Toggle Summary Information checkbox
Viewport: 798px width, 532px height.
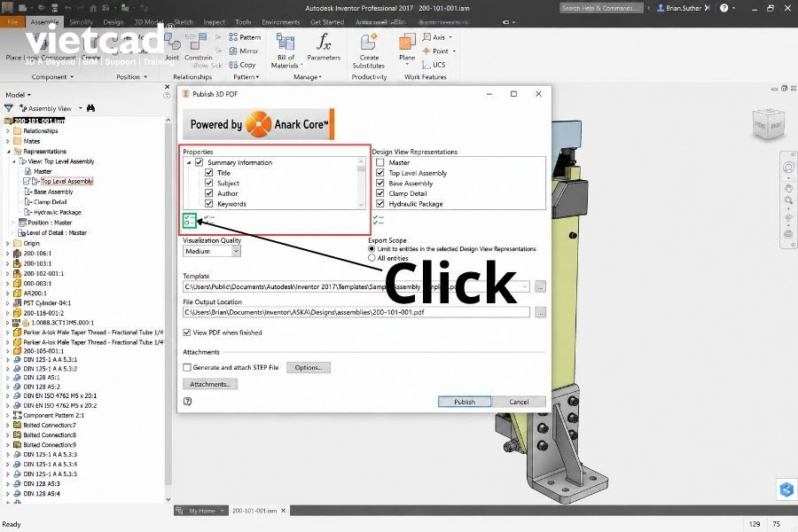(199, 162)
